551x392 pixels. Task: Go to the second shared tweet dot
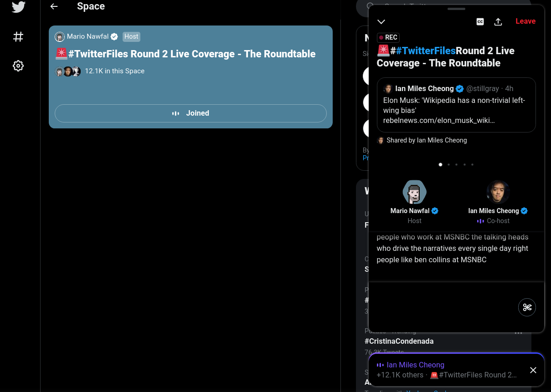click(x=448, y=164)
